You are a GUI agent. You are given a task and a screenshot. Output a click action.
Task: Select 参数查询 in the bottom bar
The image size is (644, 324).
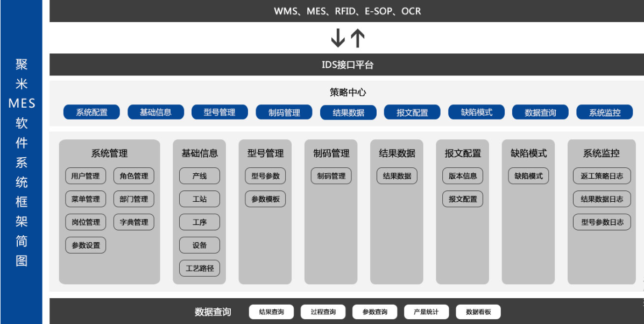[x=375, y=312]
